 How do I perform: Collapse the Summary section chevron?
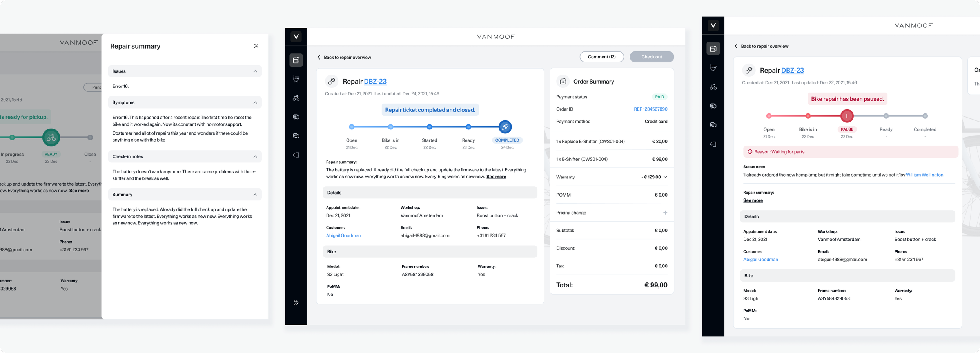[255, 195]
